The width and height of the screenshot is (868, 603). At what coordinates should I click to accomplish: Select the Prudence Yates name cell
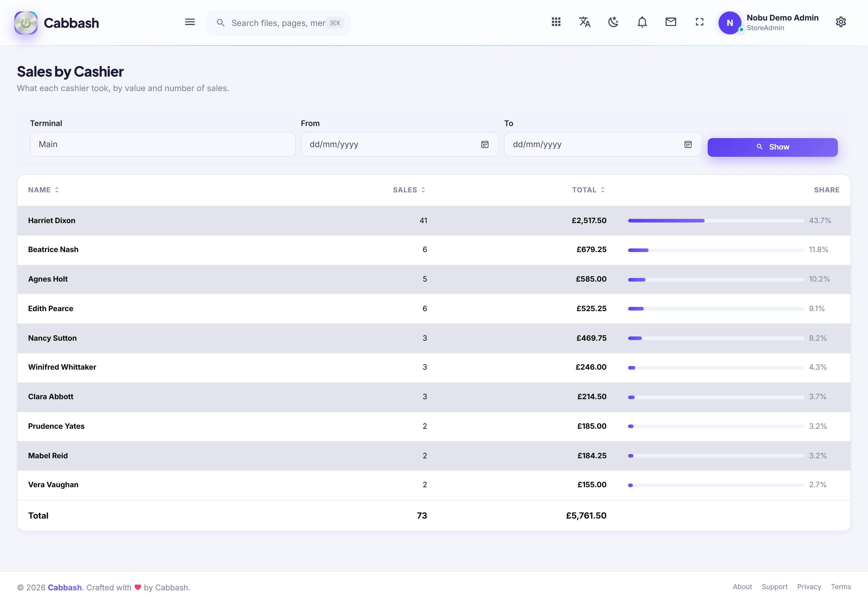56,426
